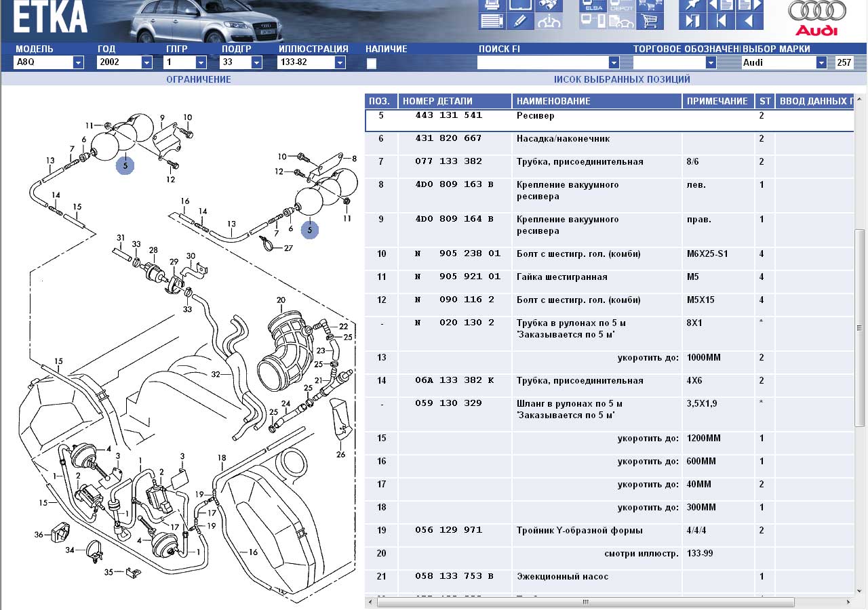Switch to the Ограничение tab
This screenshot has width=868, height=610.
click(x=199, y=79)
